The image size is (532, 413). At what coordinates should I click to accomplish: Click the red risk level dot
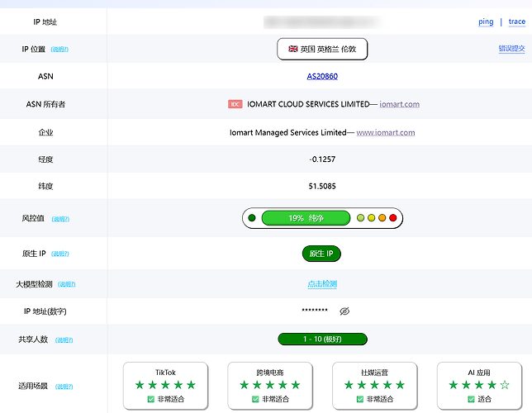coord(393,218)
